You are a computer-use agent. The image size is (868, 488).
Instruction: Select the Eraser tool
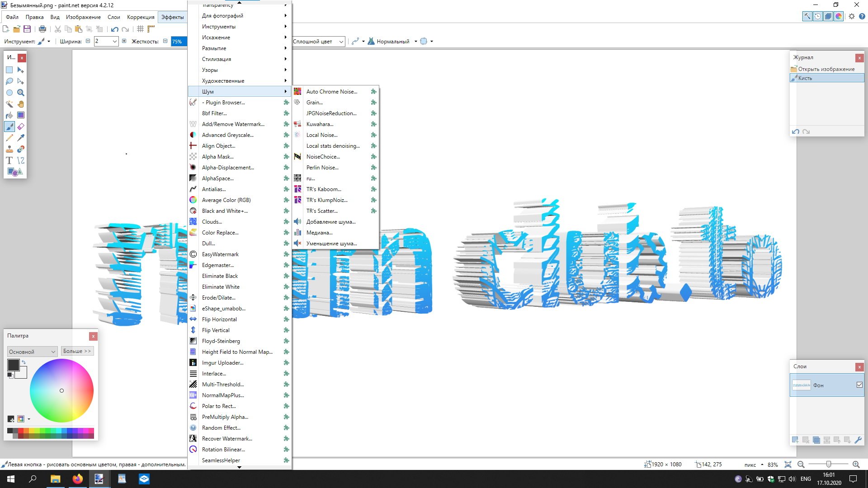click(x=21, y=127)
